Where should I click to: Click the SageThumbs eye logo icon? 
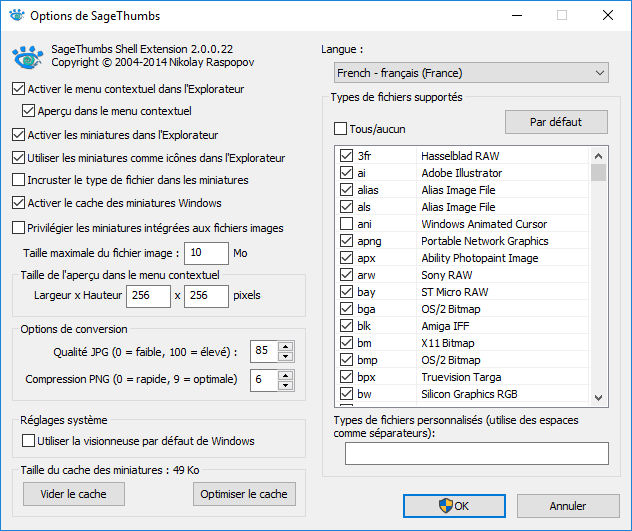tap(27, 57)
